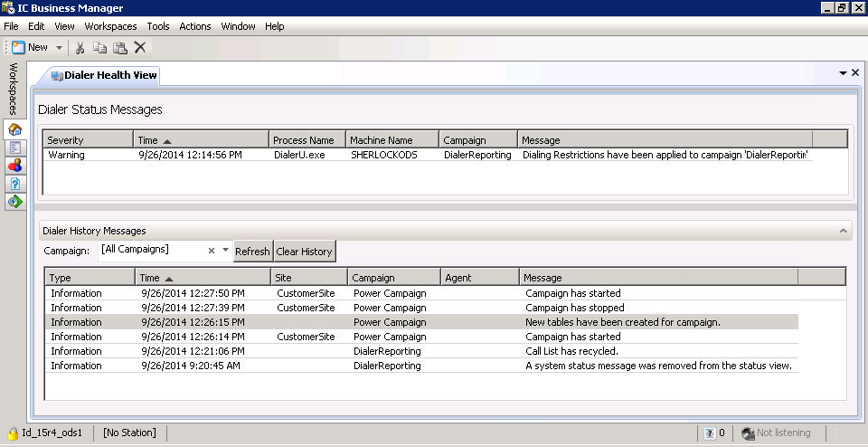Image resolution: width=868 pixels, height=447 pixels.
Task: Select the home workspace icon in sidebar
Action: tap(14, 129)
